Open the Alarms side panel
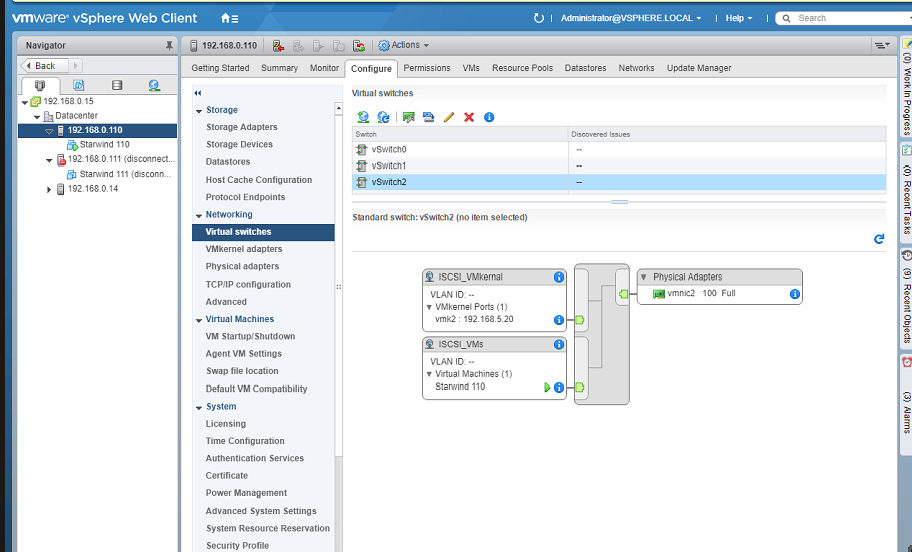Screen dimensions: 912x552 tap(906, 406)
